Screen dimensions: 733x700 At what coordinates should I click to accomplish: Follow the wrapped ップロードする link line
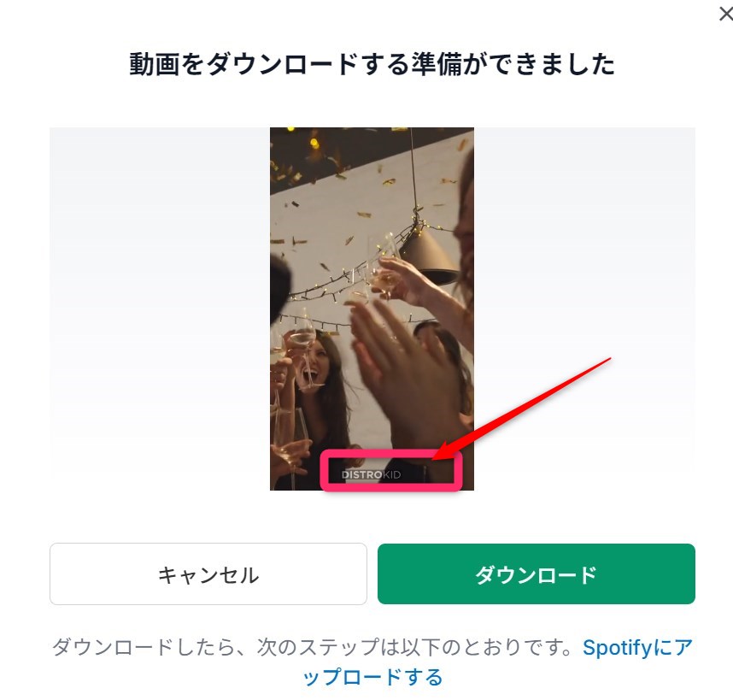pos(372,677)
